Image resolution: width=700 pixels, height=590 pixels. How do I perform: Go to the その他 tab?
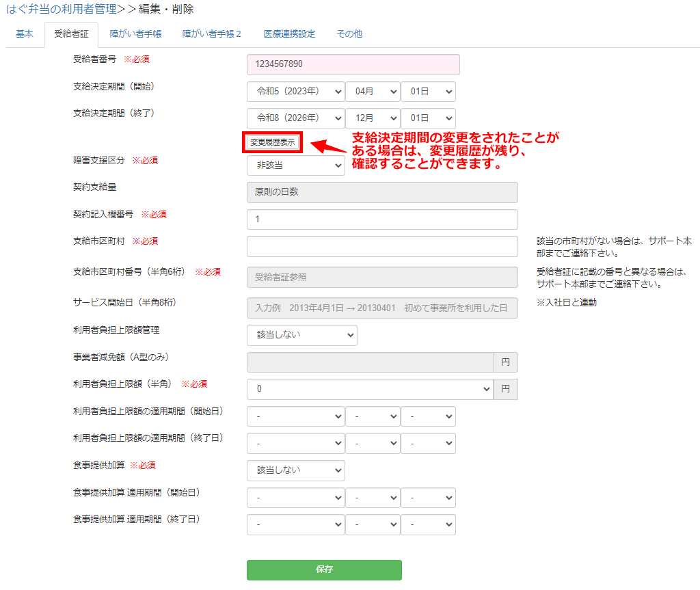349,34
